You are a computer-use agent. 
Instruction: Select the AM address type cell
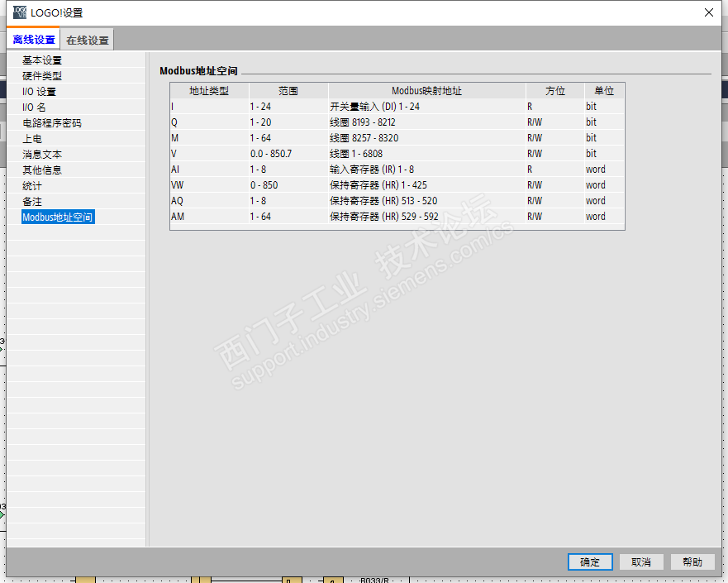(209, 217)
